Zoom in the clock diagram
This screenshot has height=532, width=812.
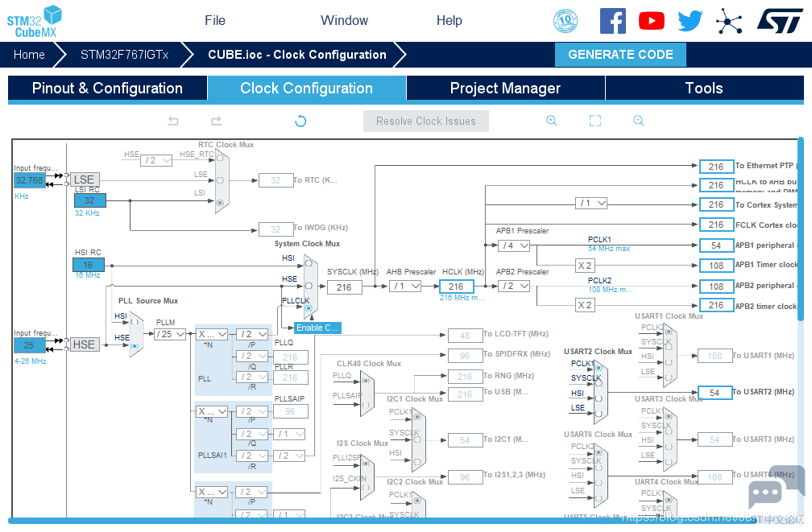click(552, 121)
